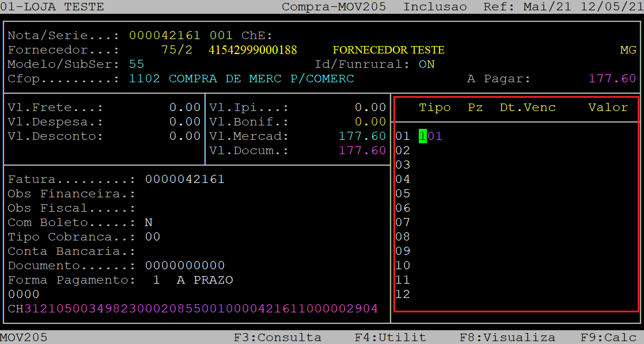This screenshot has height=344, width=644.
Task: Open F4:Utilit utilities option
Action: [390, 338]
